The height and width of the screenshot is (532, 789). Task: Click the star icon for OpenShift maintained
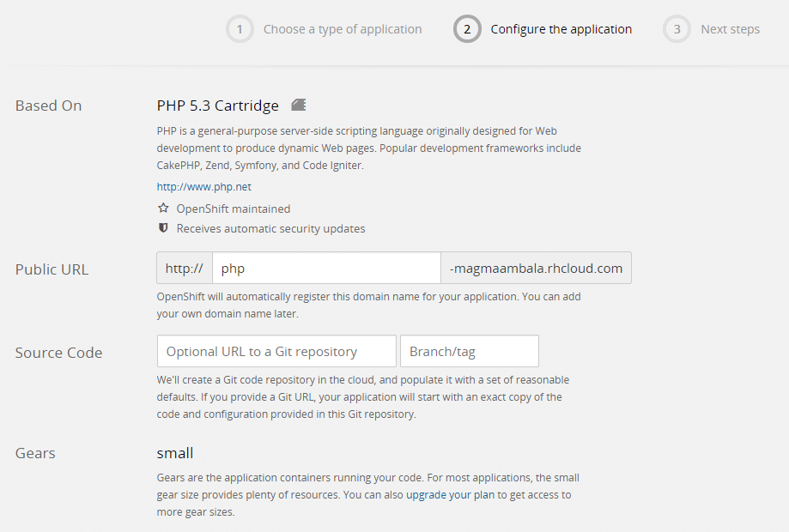point(163,209)
